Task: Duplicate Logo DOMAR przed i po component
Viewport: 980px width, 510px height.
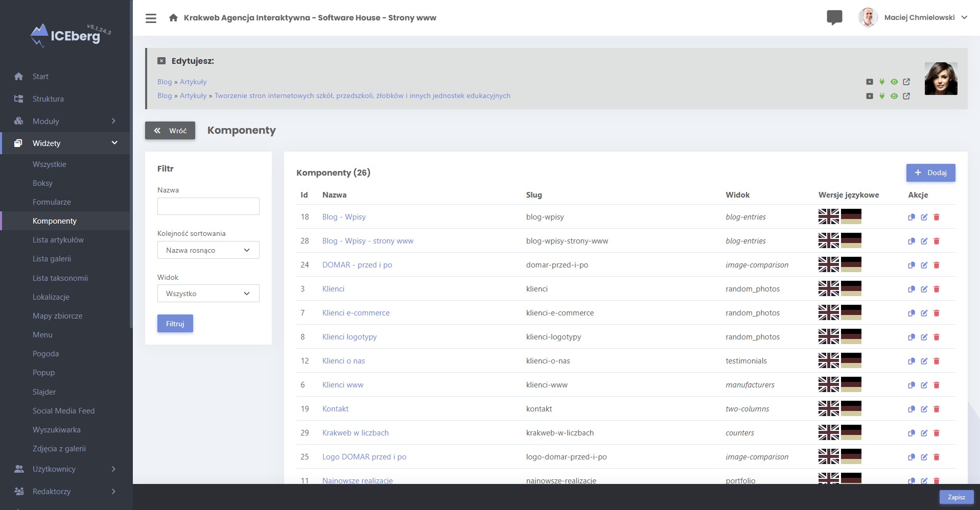Action: click(911, 457)
